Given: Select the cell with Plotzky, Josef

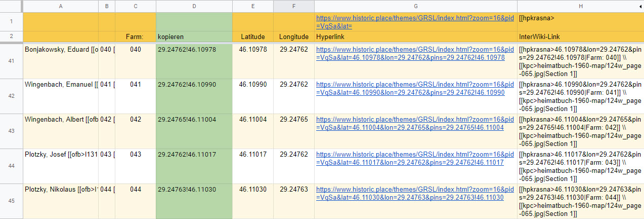Looking at the screenshot, I should pos(61,166).
